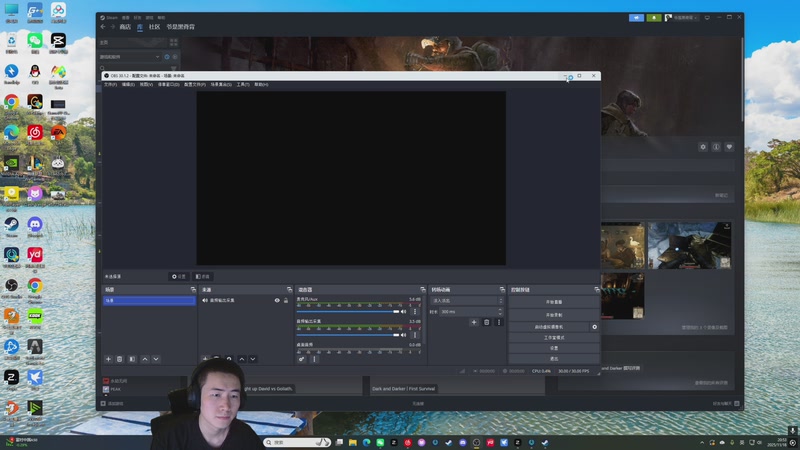Mute audio output capture mixer channel
This screenshot has width=800, height=450.
[x=404, y=335]
